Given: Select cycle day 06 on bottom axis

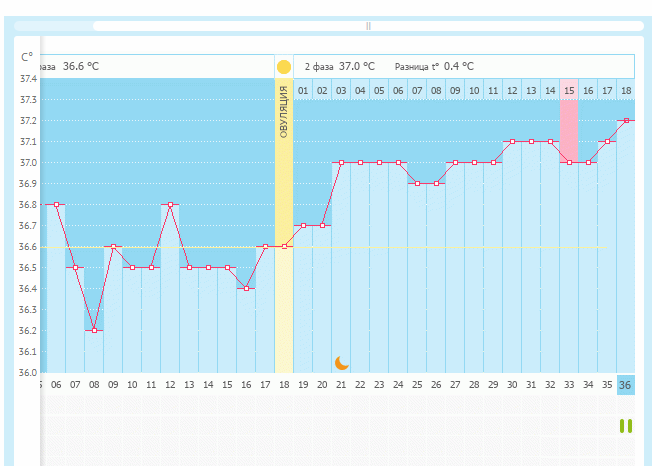Looking at the screenshot, I should pos(56,384).
